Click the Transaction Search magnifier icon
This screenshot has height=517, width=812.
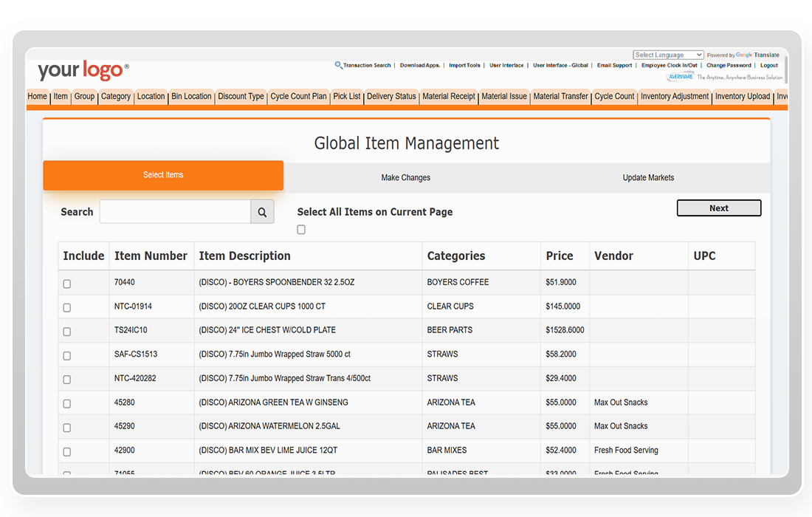click(338, 65)
